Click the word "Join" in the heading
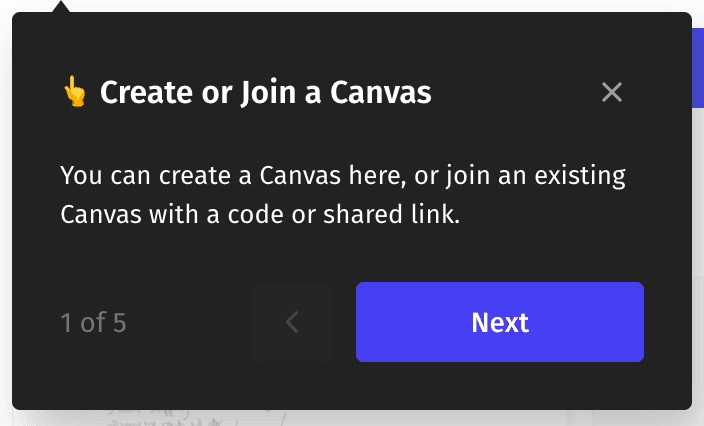The height and width of the screenshot is (426, 704). (x=263, y=93)
